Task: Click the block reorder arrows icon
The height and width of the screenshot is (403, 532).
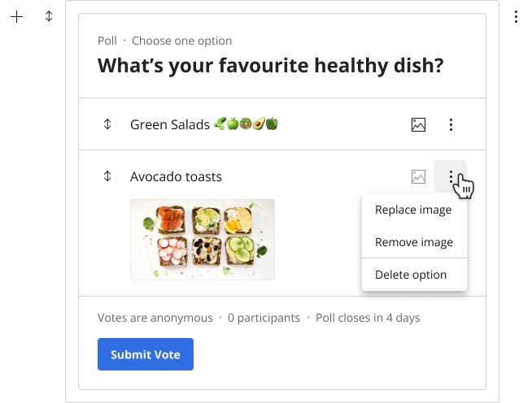Action: [x=49, y=16]
